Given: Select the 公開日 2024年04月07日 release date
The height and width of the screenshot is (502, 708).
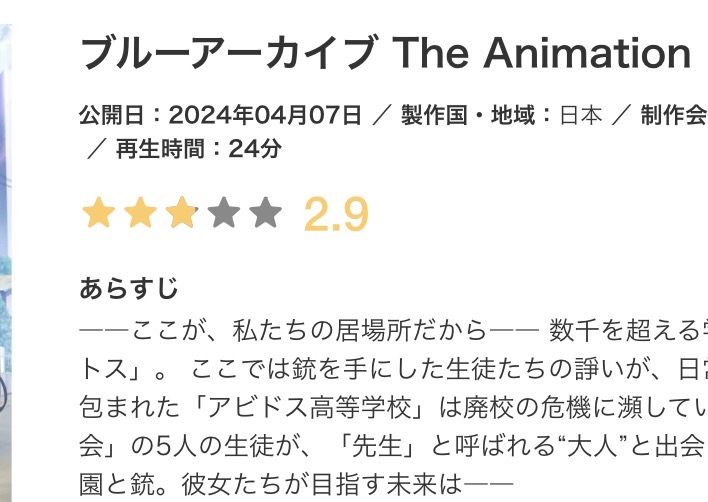Looking at the screenshot, I should coord(220,116).
